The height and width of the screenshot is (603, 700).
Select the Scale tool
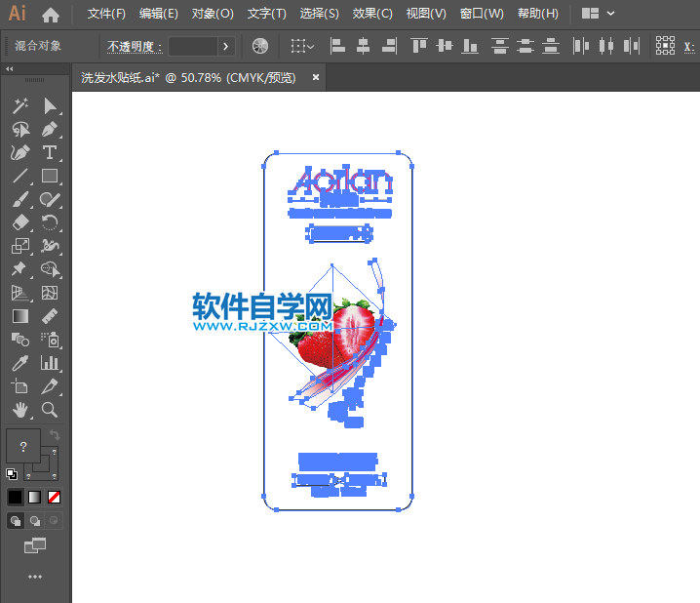click(x=20, y=246)
